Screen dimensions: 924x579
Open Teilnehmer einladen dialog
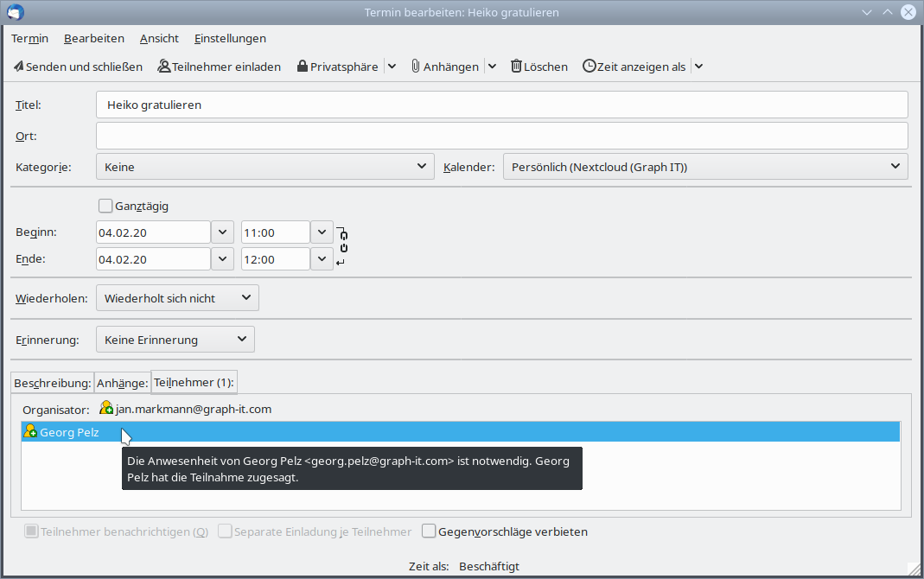(x=219, y=67)
